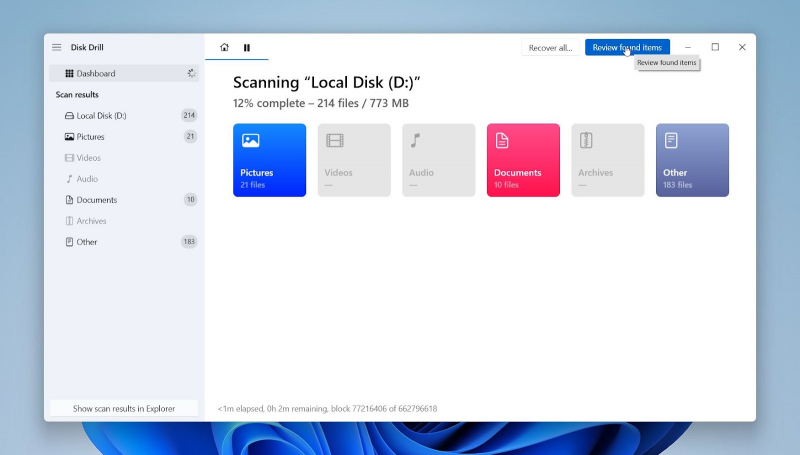The width and height of the screenshot is (800, 455).
Task: Open the gray Videos tile
Action: (354, 160)
